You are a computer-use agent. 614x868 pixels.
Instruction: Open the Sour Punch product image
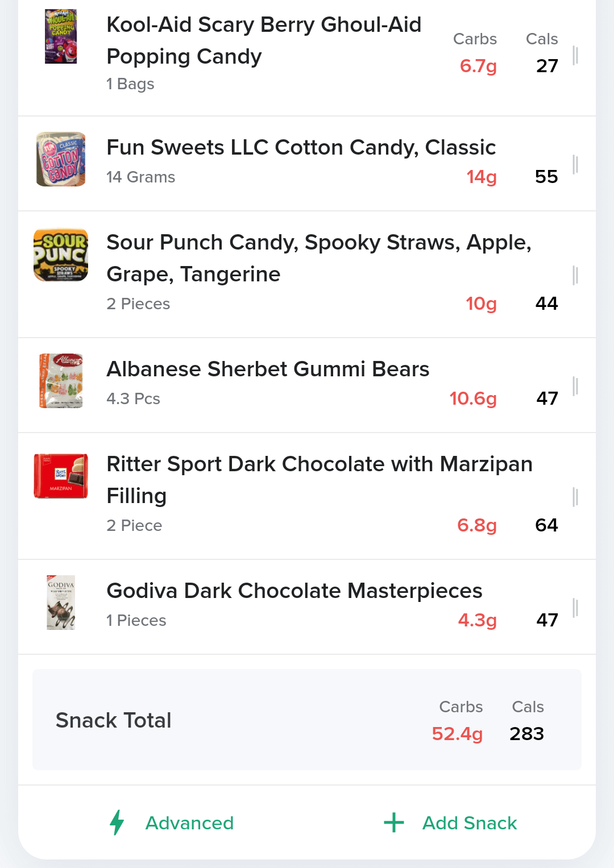coord(61,255)
